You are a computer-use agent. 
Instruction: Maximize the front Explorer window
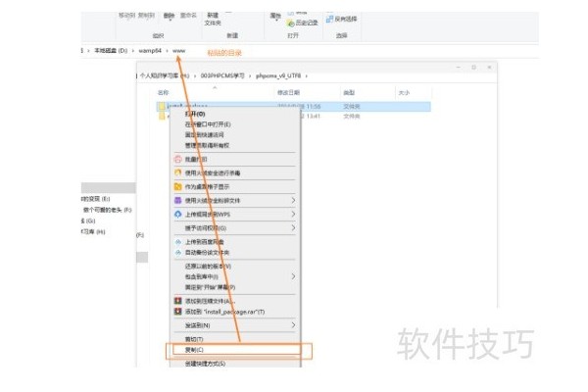(473, 68)
